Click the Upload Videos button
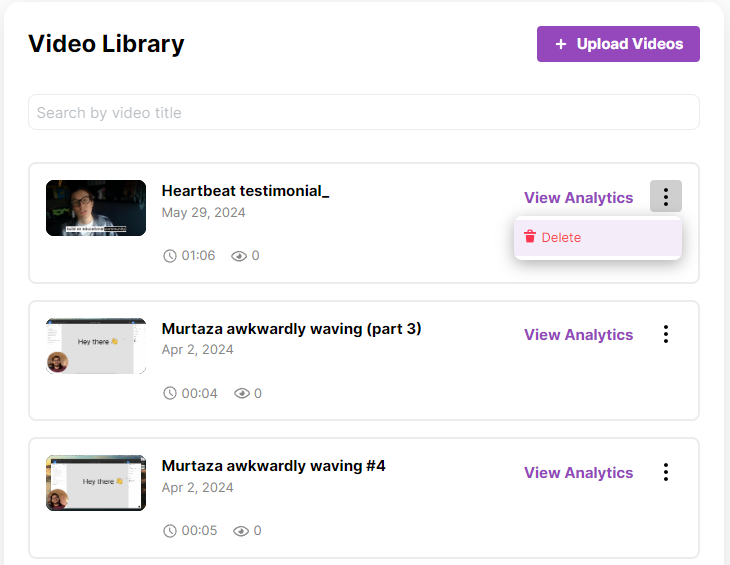730x565 pixels. 618,44
